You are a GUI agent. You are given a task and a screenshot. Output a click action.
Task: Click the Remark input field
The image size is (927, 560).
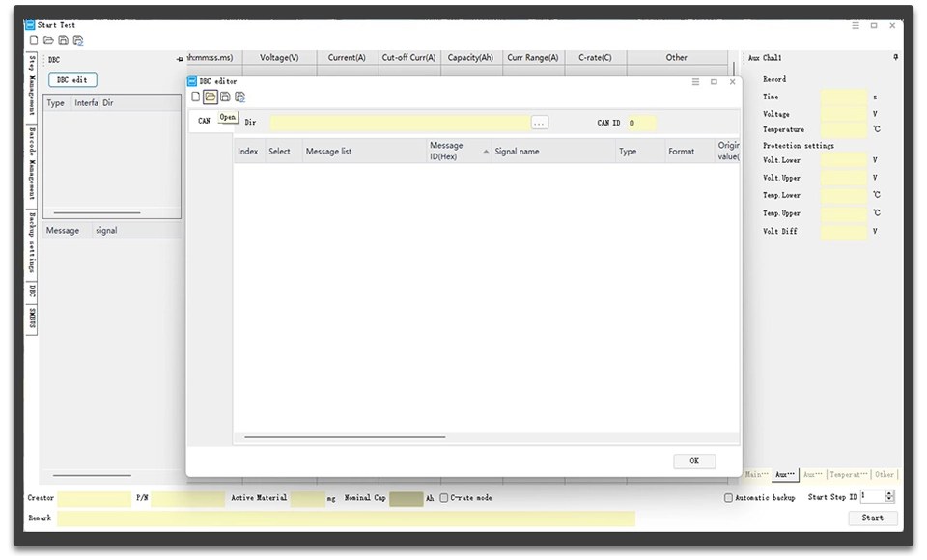click(346, 518)
